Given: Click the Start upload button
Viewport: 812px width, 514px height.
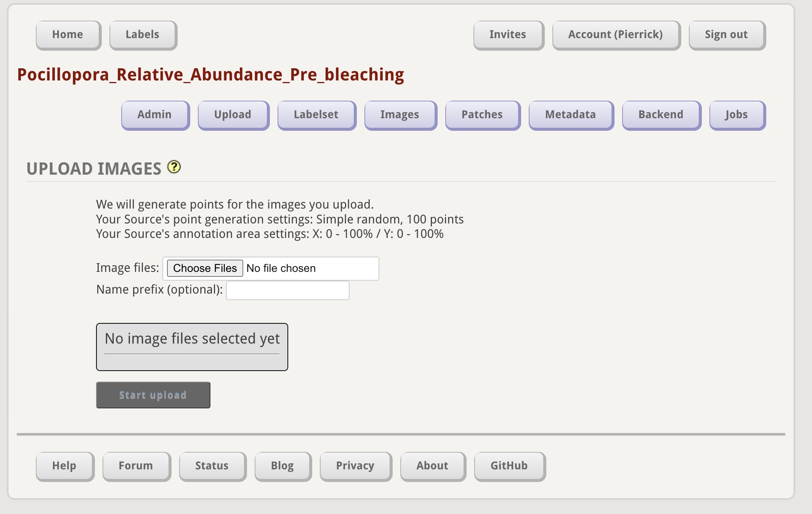Looking at the screenshot, I should [153, 395].
